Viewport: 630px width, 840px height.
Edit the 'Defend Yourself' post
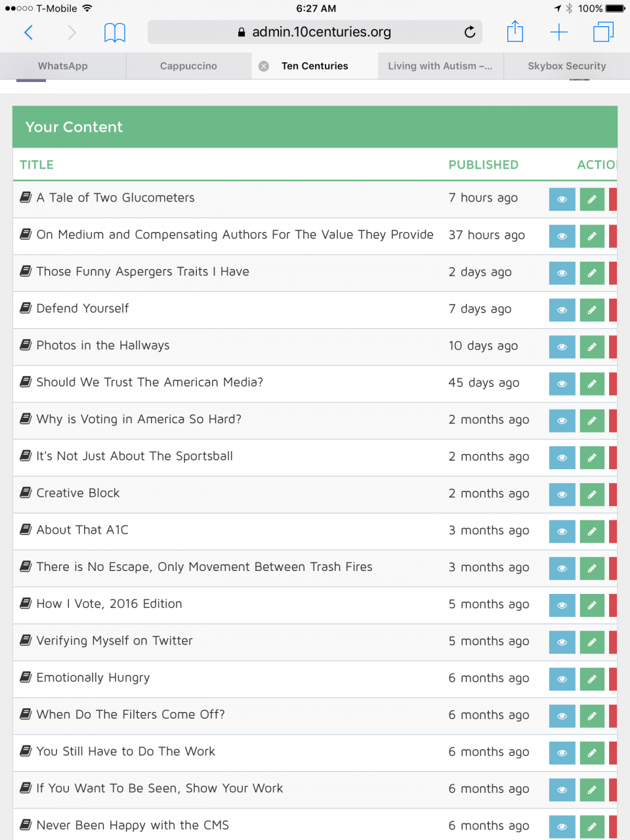tap(591, 310)
